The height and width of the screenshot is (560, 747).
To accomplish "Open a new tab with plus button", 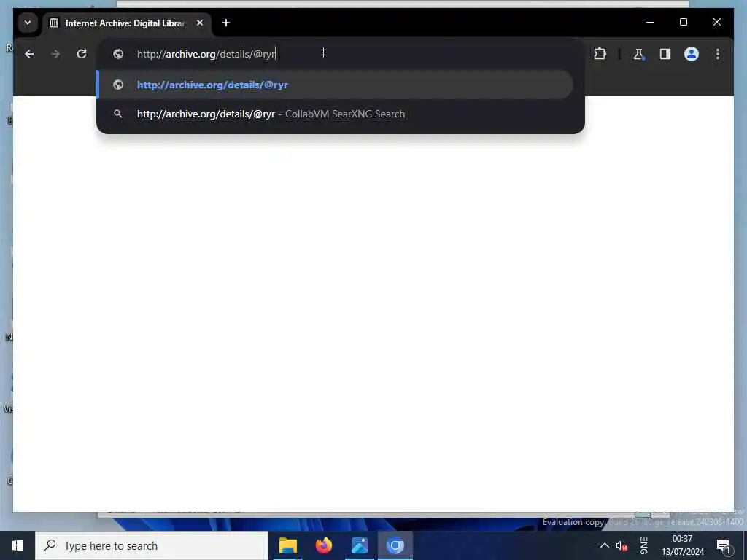I will (226, 23).
